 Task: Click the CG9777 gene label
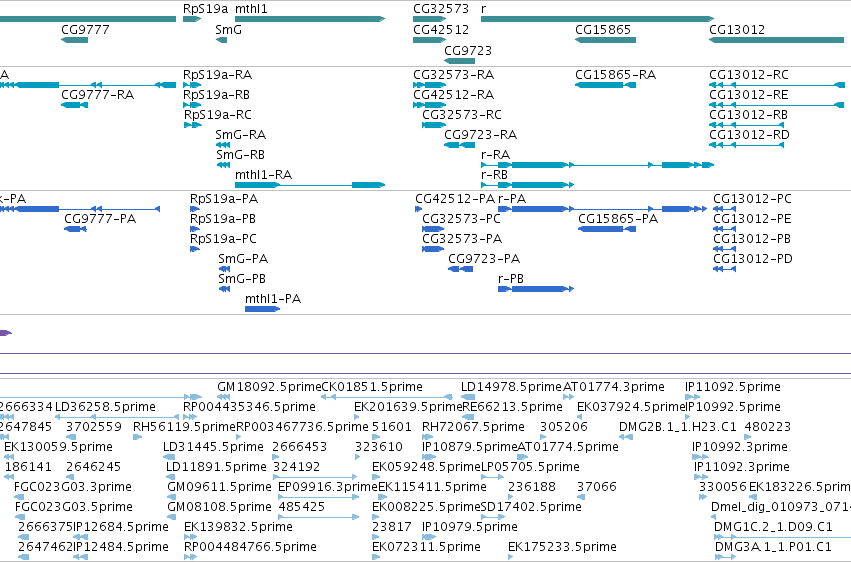point(85,30)
